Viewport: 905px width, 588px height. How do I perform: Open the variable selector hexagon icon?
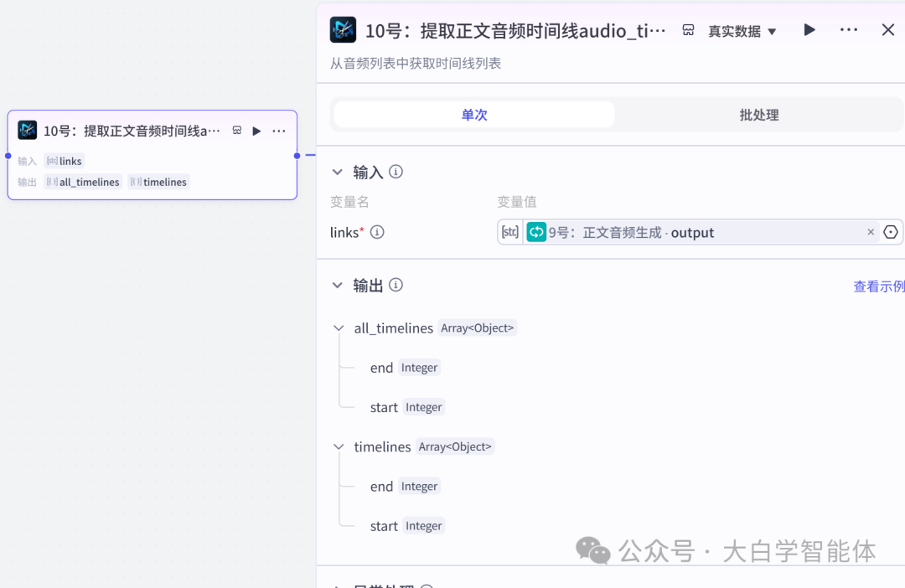point(891,232)
